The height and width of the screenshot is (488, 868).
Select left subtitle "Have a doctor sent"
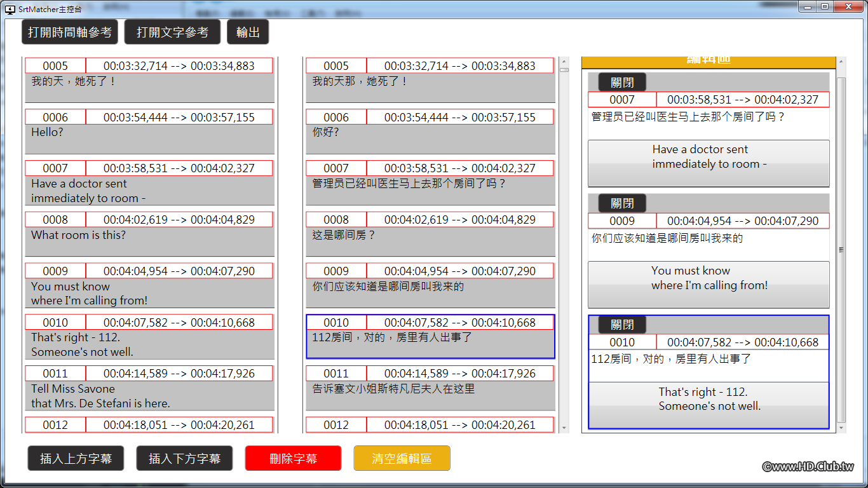(149, 191)
